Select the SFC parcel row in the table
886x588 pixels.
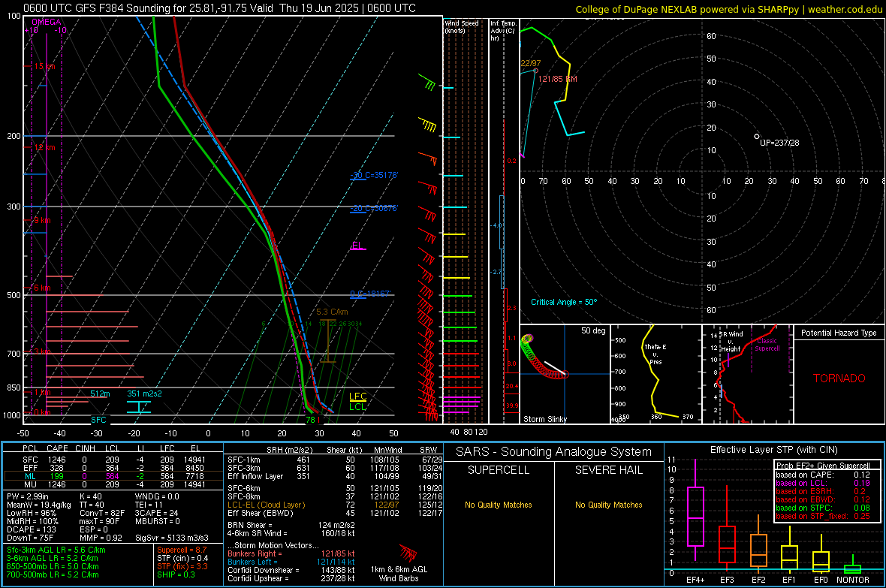click(x=113, y=460)
